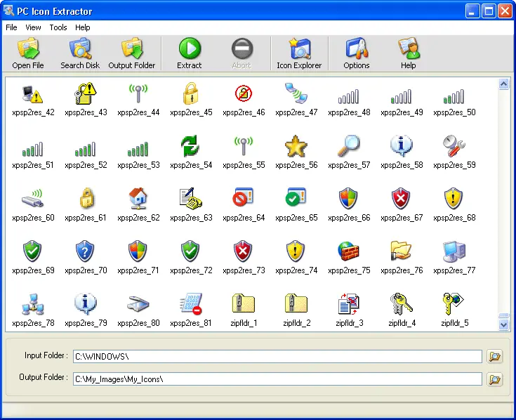Screen dimensions: 516x420
Task: Select the golden padlock icon xpsp2res_45
Action: click(x=191, y=93)
